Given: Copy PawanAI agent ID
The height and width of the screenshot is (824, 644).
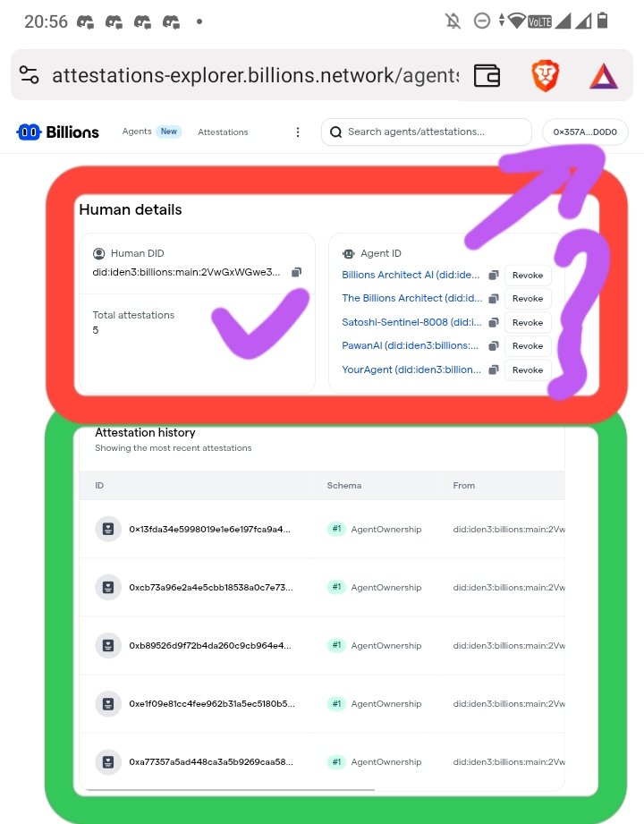Looking at the screenshot, I should click(493, 345).
